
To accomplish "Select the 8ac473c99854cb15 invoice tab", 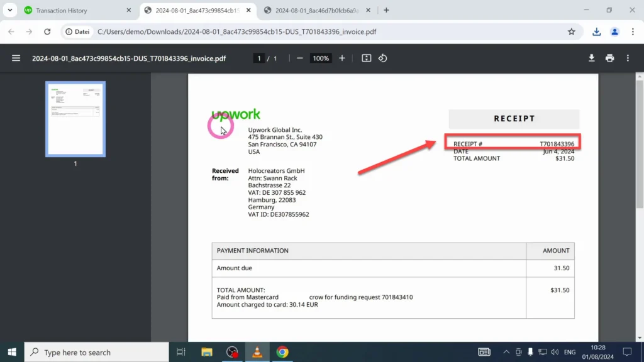I will click(x=197, y=10).
